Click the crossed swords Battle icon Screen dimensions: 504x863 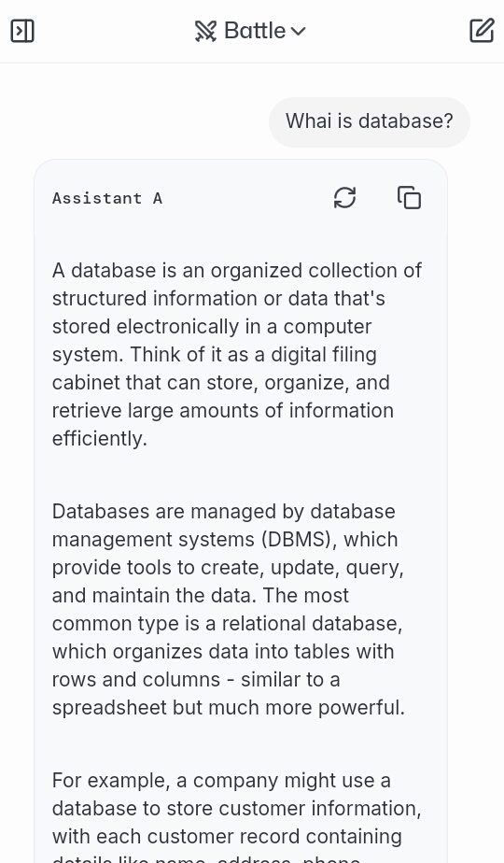(x=205, y=31)
